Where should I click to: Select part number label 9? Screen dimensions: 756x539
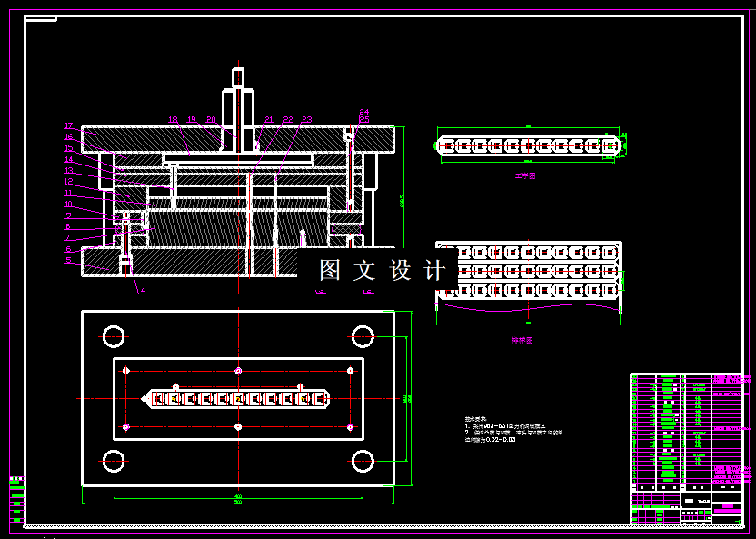(68, 215)
